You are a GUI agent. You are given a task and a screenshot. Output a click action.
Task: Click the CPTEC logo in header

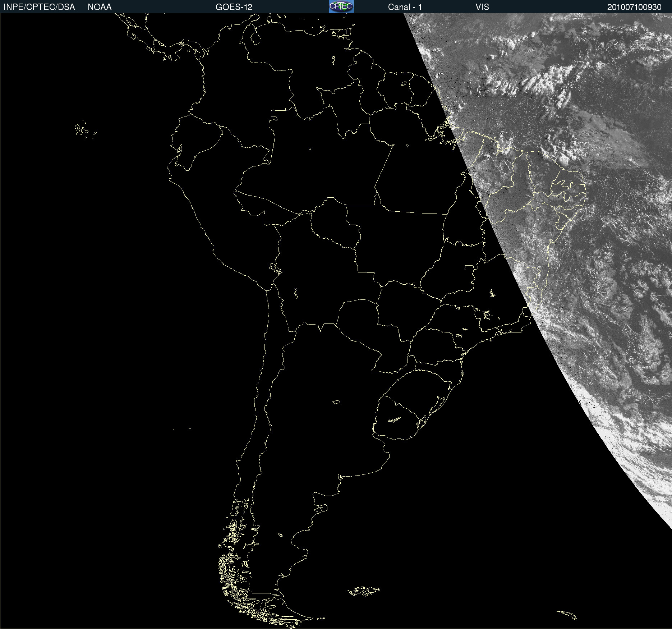pos(341,6)
